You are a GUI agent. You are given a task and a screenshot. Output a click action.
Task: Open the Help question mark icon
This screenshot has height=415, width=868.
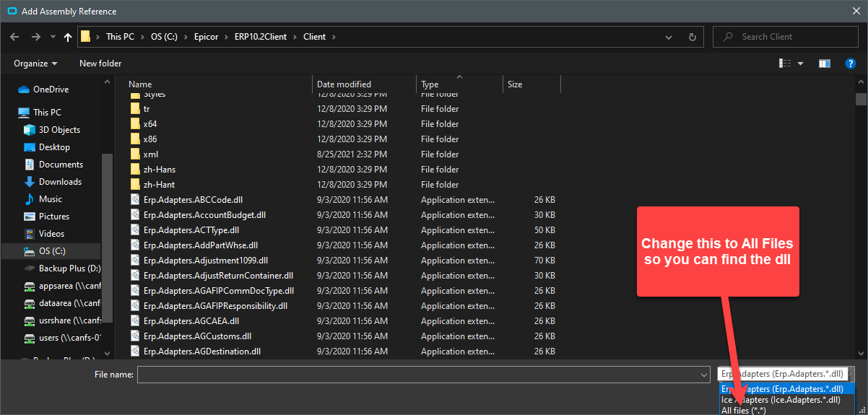click(x=850, y=64)
